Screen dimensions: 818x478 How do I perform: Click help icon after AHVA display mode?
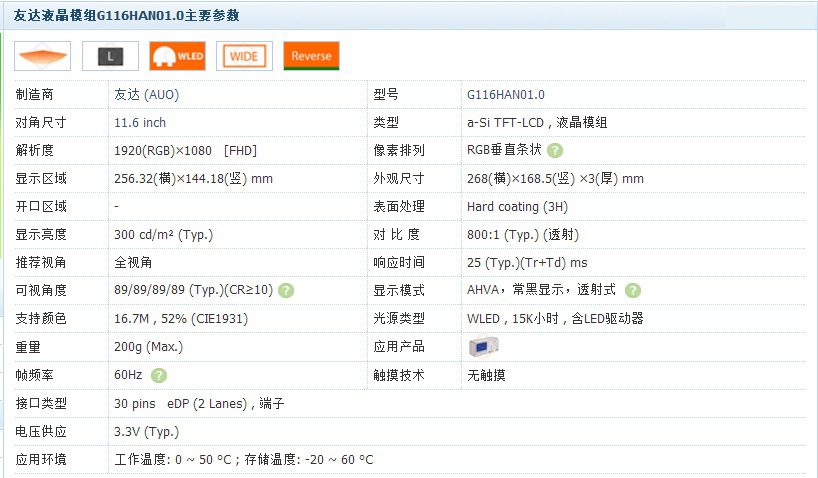(633, 291)
